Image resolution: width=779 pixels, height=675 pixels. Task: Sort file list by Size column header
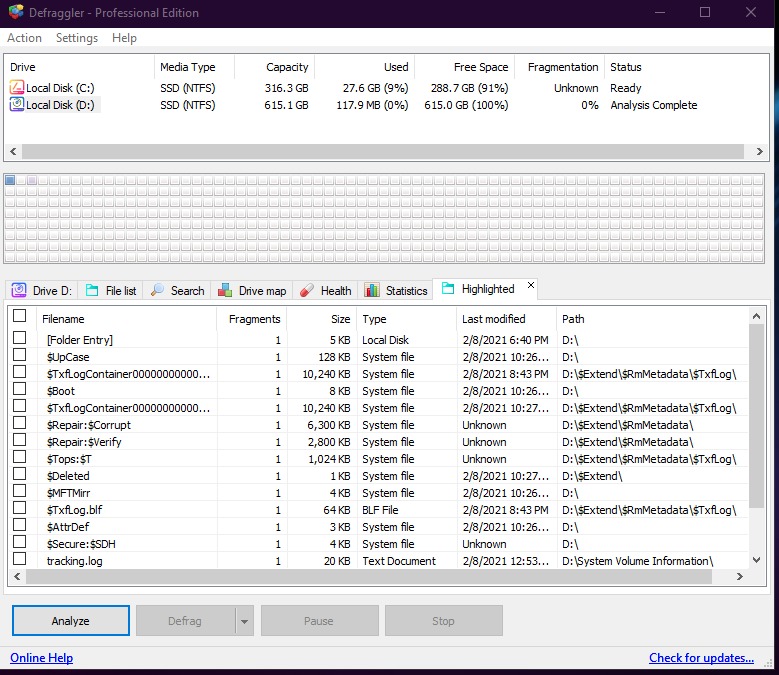322,319
